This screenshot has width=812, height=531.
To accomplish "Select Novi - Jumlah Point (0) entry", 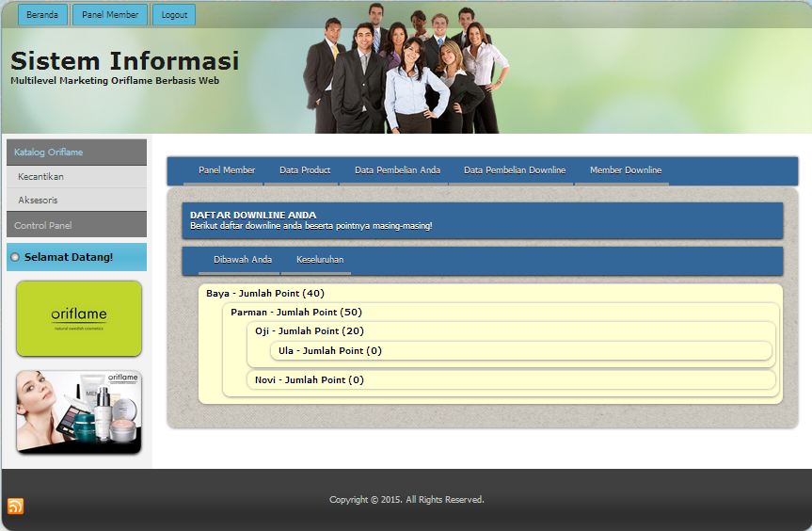I will tap(310, 379).
